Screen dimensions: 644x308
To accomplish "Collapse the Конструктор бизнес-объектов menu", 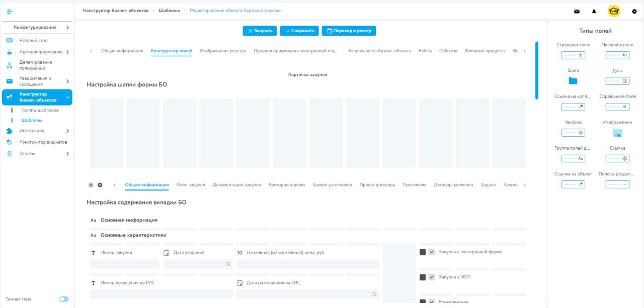I will click(x=67, y=97).
